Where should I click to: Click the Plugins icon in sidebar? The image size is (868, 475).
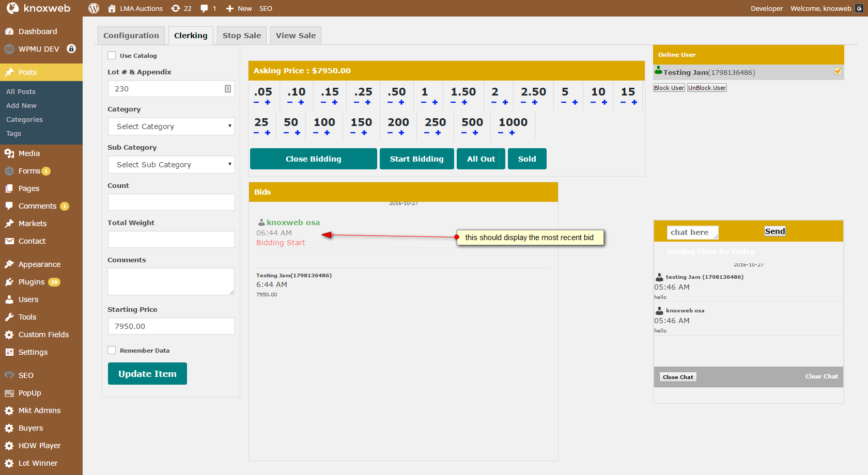coord(9,282)
